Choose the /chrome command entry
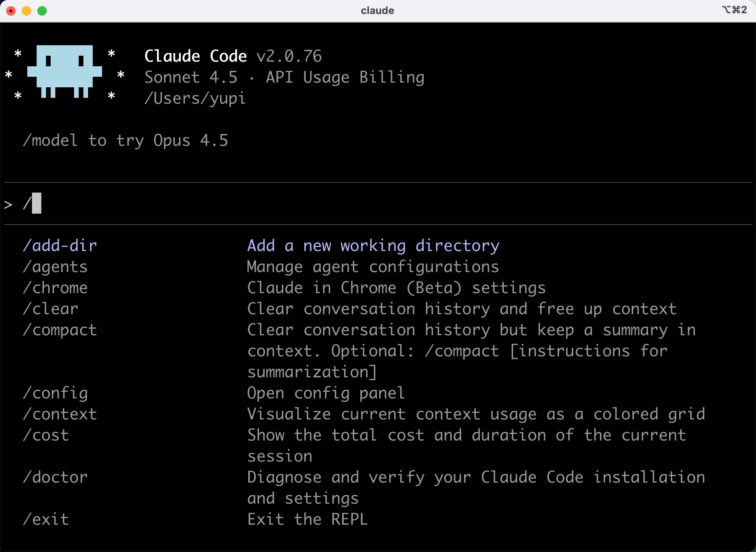Screen dimensions: 756x552 [x=55, y=288]
